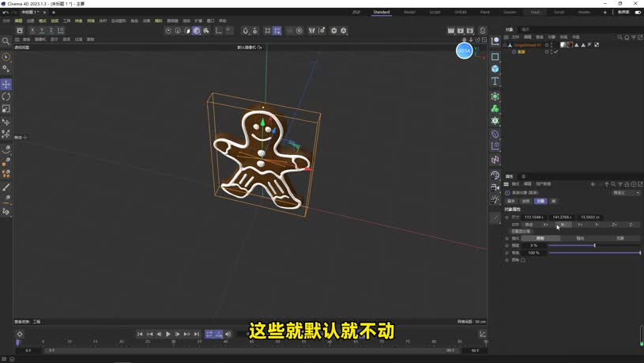
Task: Toggle the switch at top-right corner
Action: (638, 13)
